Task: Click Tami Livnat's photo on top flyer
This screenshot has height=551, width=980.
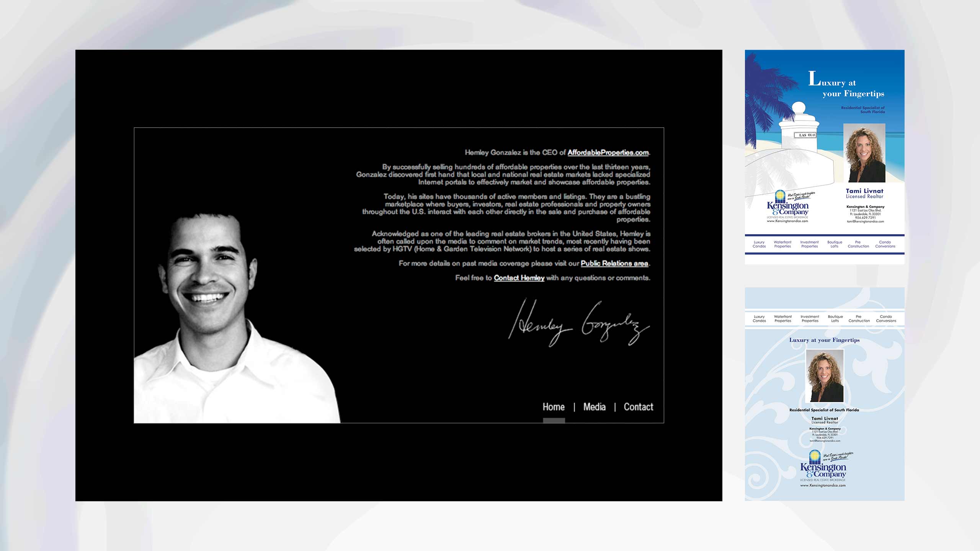Action: tap(864, 153)
